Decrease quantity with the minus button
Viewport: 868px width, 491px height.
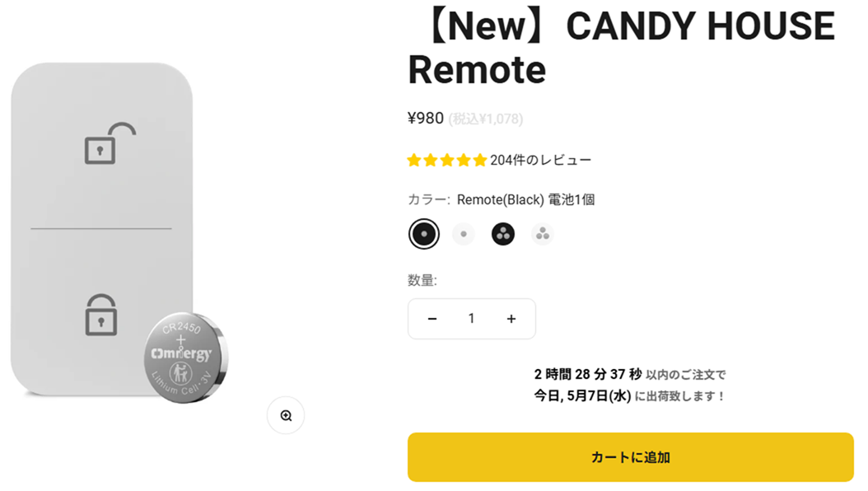(432, 319)
